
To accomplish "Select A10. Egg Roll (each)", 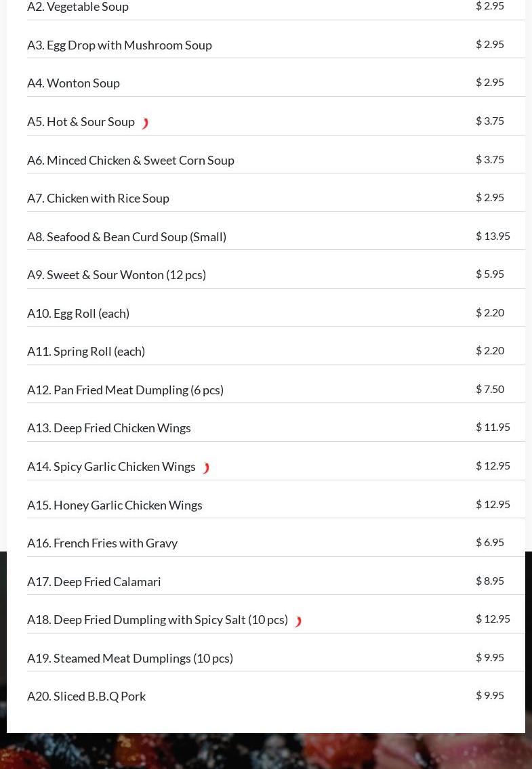I will tap(78, 313).
